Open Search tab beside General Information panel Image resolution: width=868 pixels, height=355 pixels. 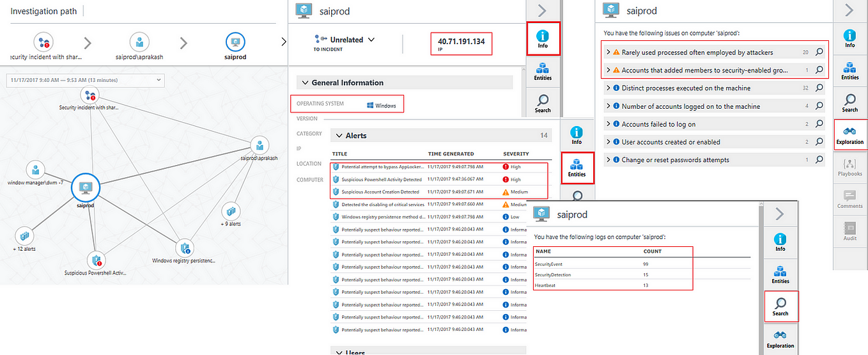click(x=543, y=104)
